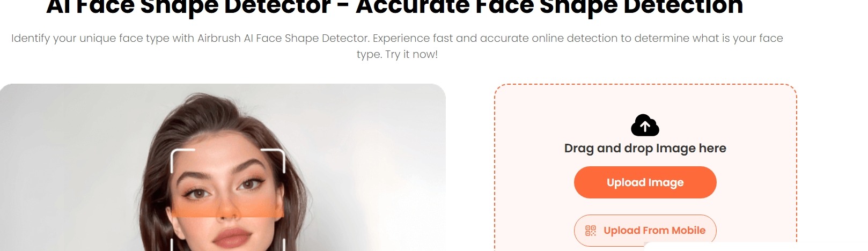The width and height of the screenshot is (868, 251).
Task: Click the AI Face Shape Detector heading
Action: 395,8
